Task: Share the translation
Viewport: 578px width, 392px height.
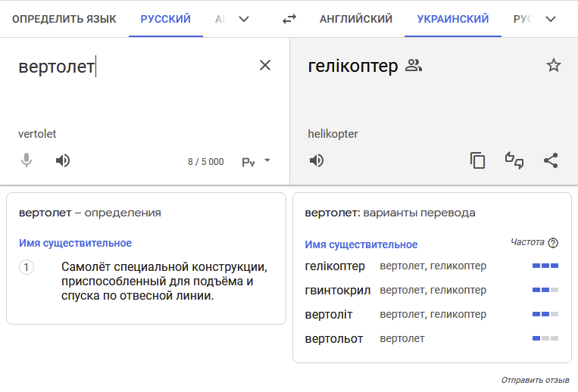Action: (x=551, y=160)
